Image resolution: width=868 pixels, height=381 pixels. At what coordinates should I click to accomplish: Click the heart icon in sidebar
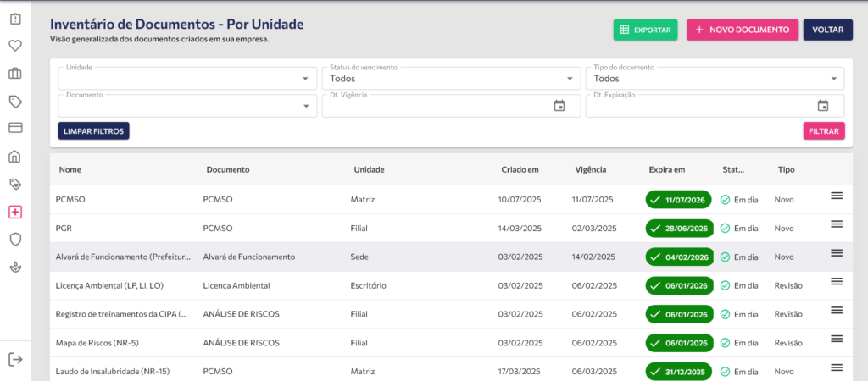(x=15, y=46)
